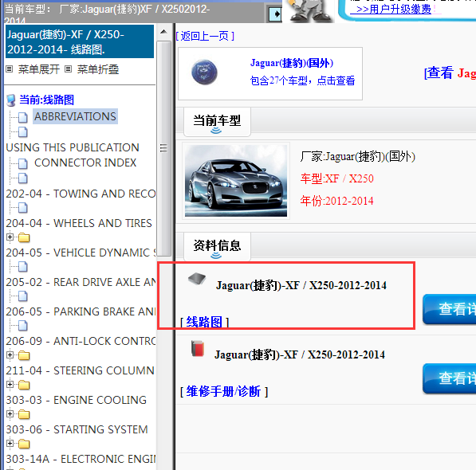Click the folder icon above 303-14A ELECTRONIC ENGINE
Image resolution: width=476 pixels, height=470 pixels.
pos(24,444)
